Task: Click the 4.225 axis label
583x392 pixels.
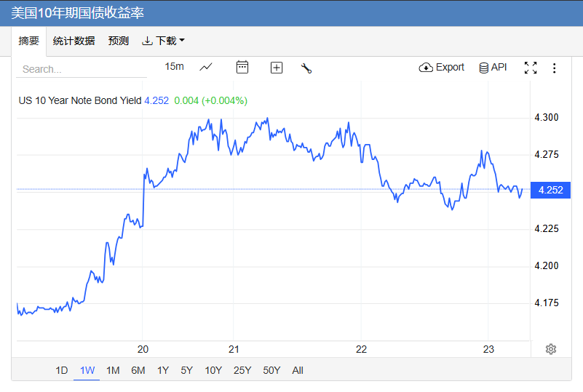Action: [x=546, y=228]
